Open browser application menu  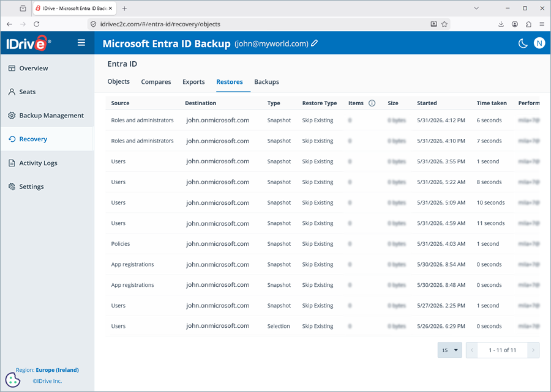542,24
